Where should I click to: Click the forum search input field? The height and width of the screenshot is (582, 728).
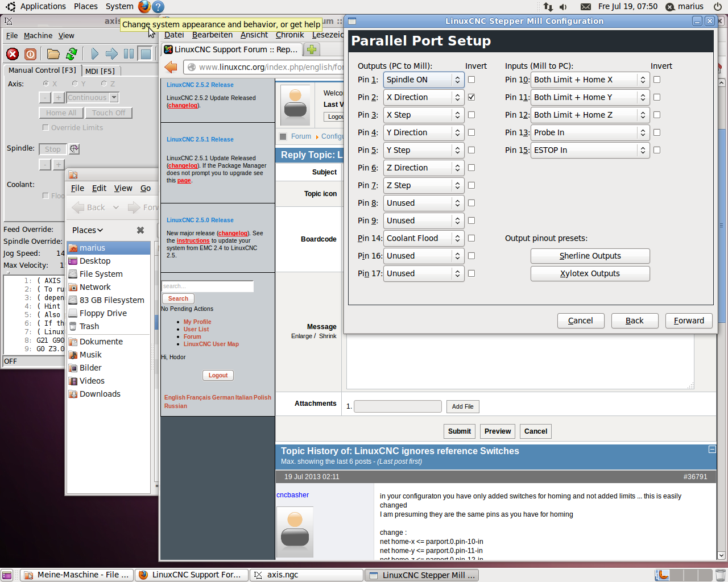pos(208,286)
